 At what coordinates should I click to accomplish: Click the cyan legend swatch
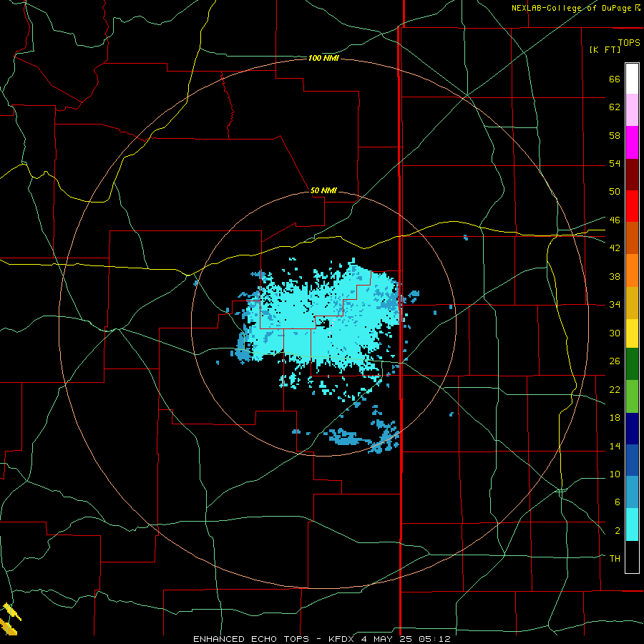(632, 525)
